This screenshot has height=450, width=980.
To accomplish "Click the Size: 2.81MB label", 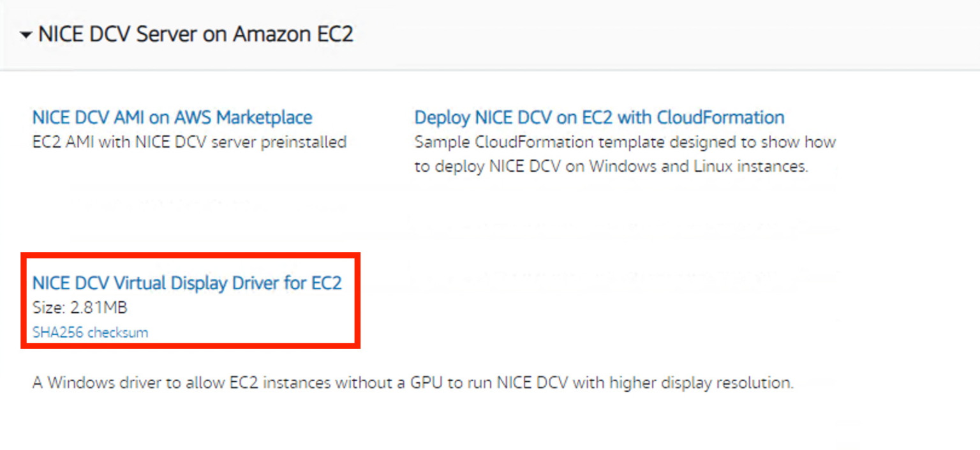I will (71, 308).
